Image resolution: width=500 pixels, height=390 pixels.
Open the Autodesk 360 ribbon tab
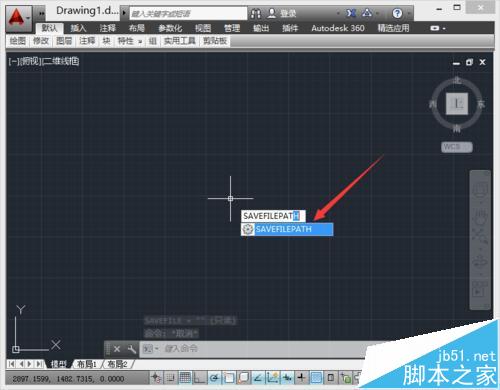point(338,28)
